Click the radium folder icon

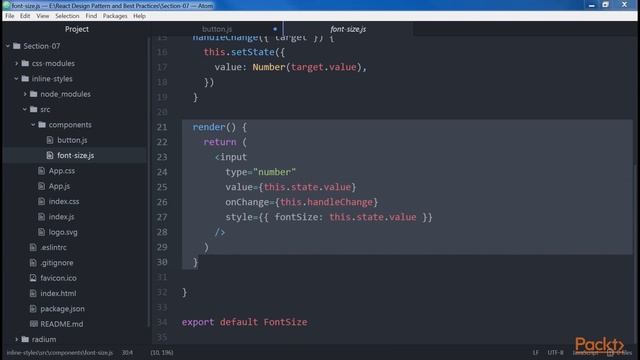point(25,339)
